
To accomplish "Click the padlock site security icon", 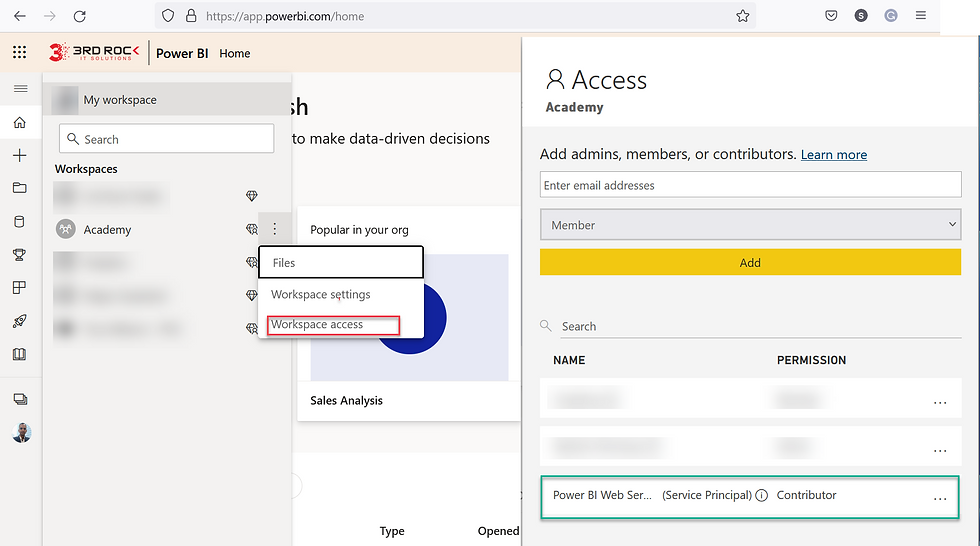I will pyautogui.click(x=191, y=16).
